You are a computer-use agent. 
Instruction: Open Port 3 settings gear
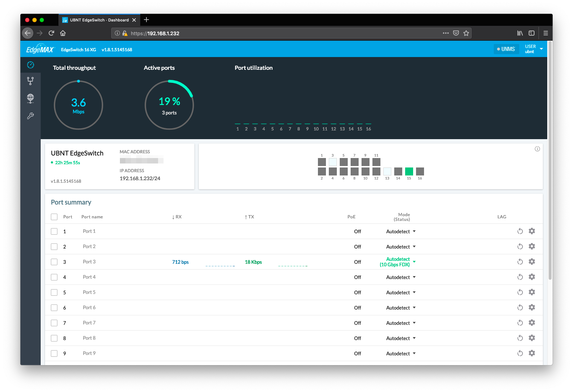point(532,262)
